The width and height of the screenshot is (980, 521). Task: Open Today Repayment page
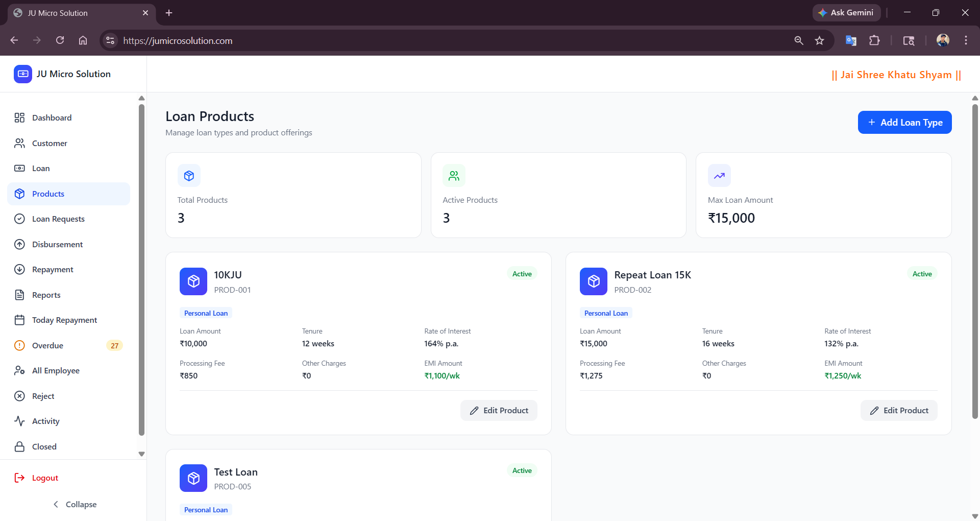(69, 320)
